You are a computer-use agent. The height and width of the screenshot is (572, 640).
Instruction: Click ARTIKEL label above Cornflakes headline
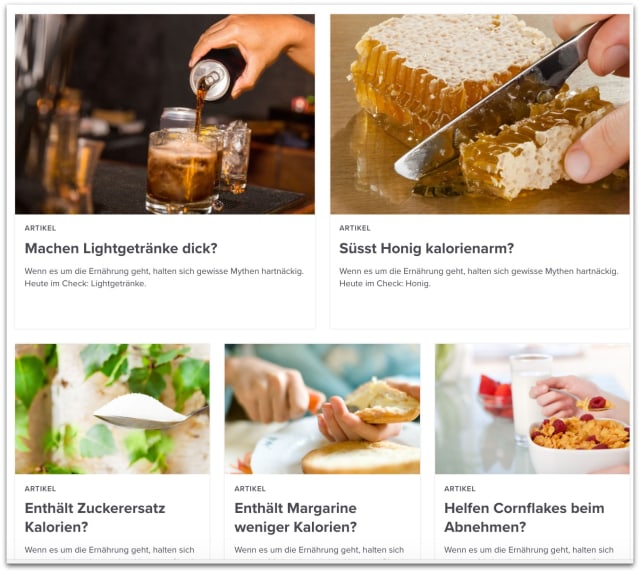click(x=460, y=489)
